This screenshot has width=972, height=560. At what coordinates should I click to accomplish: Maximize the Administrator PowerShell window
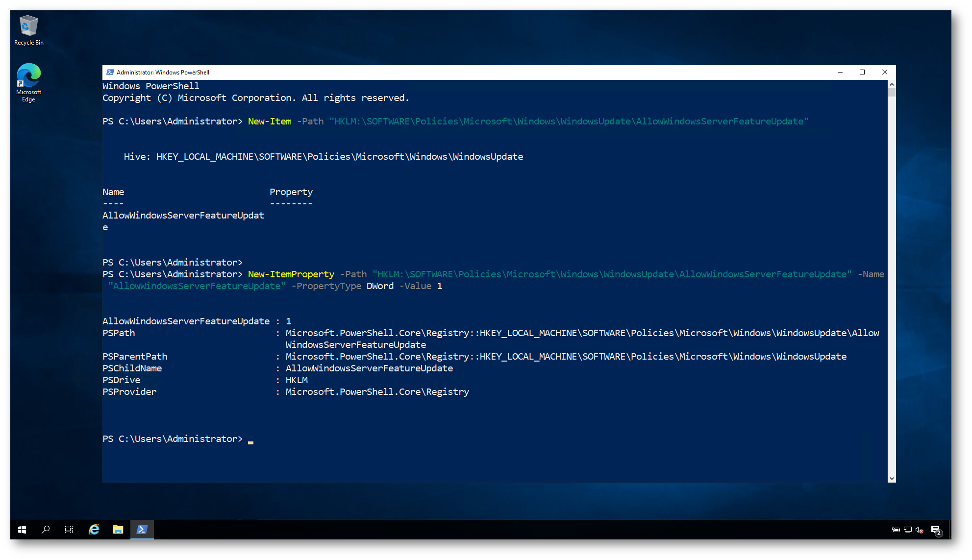862,72
